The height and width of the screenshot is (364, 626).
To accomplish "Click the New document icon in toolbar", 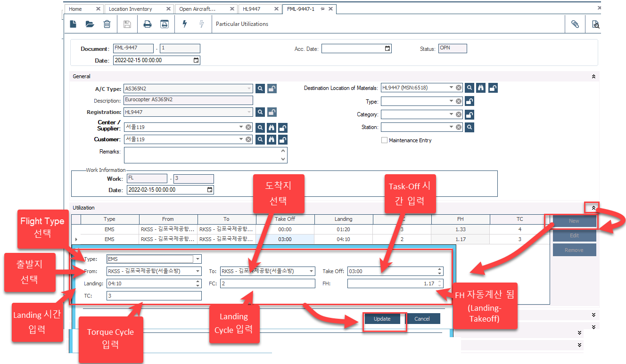I will [73, 24].
